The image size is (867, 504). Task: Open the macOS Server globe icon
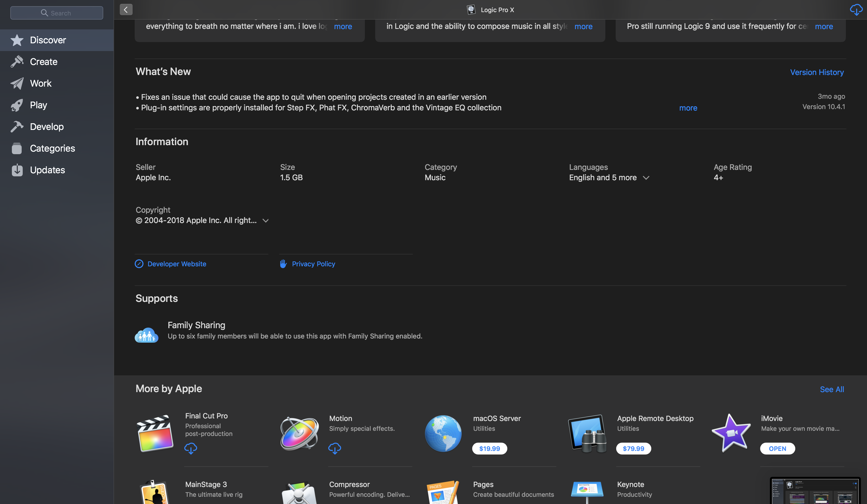443,434
